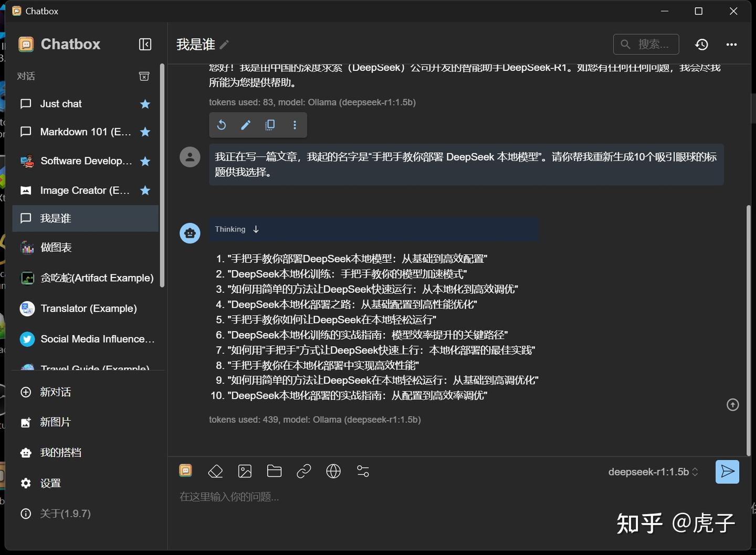Toggle the favorite star on Just chat
756x555 pixels.
pos(145,104)
